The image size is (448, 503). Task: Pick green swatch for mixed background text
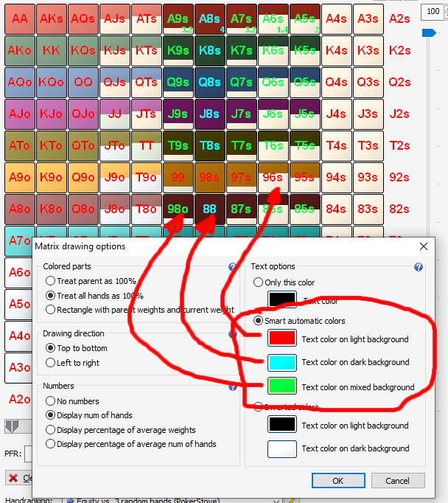pyautogui.click(x=282, y=386)
